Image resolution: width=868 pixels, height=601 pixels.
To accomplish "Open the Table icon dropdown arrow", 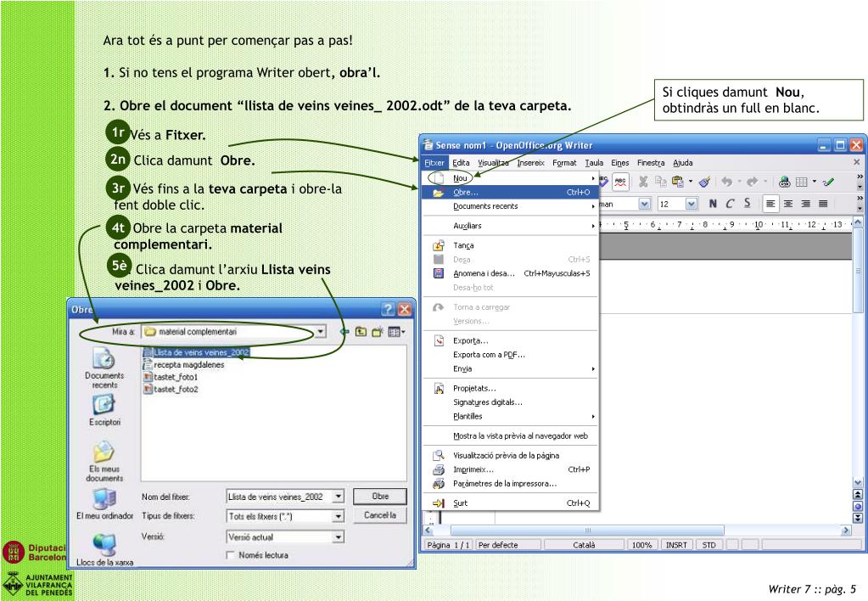I will (x=815, y=182).
